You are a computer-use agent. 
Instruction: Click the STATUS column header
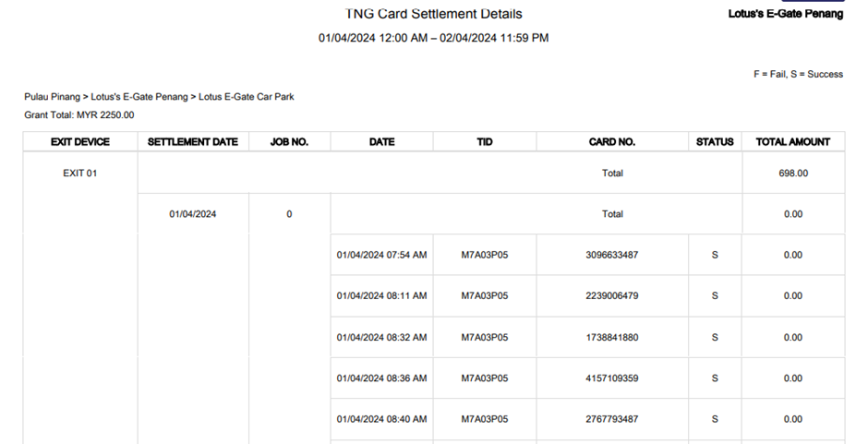coord(715,142)
